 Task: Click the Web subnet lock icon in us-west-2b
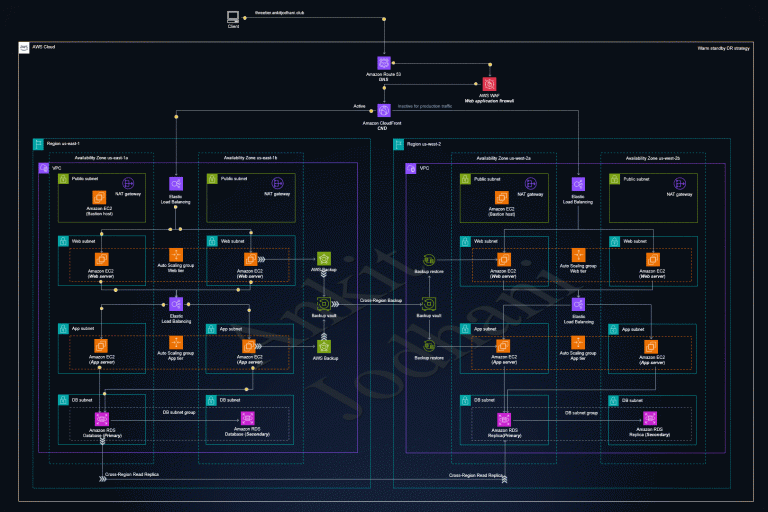pyautogui.click(x=615, y=242)
